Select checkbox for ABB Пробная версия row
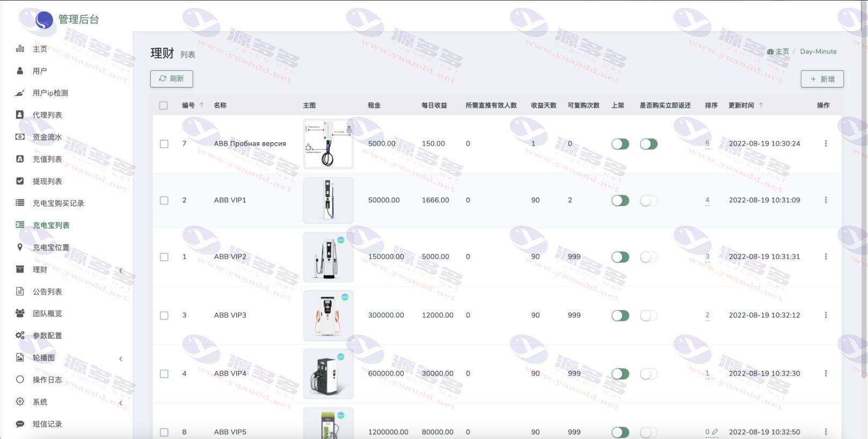Viewport: 868px width, 439px height. [164, 144]
